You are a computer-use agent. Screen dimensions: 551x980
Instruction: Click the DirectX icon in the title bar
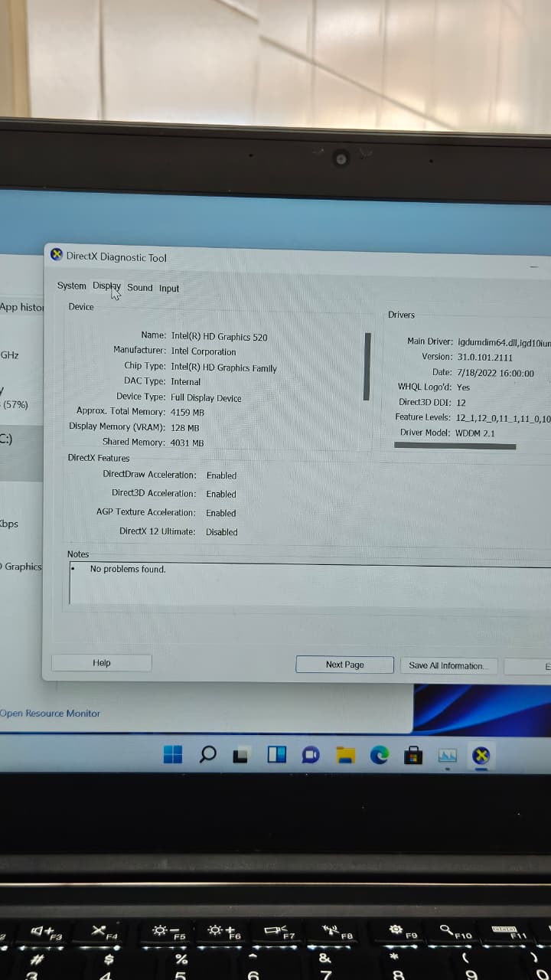[57, 255]
